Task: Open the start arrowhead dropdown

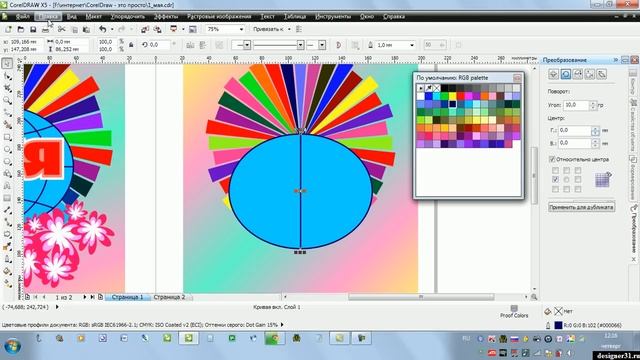Action: [x=247, y=45]
